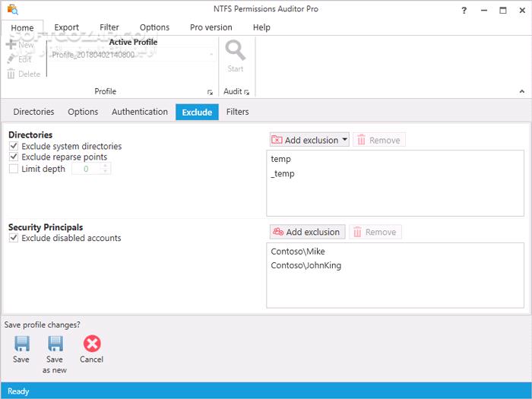Toggle Exclude reparse points checkbox

pos(14,157)
